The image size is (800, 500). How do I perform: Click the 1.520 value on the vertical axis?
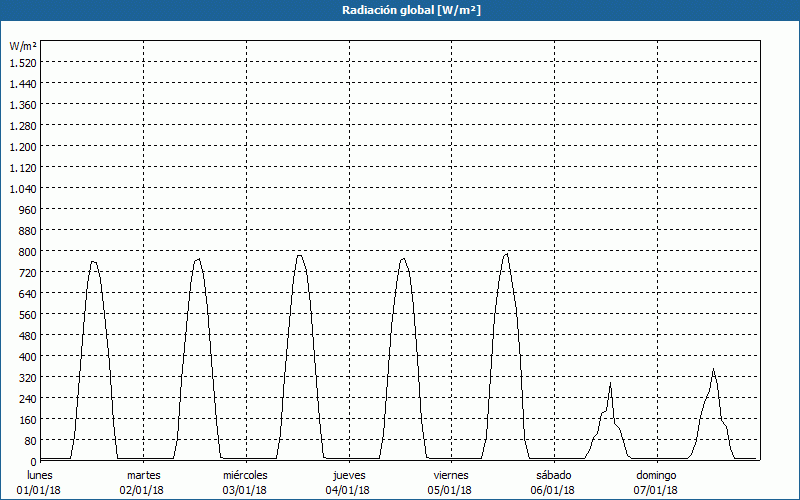tap(23, 62)
